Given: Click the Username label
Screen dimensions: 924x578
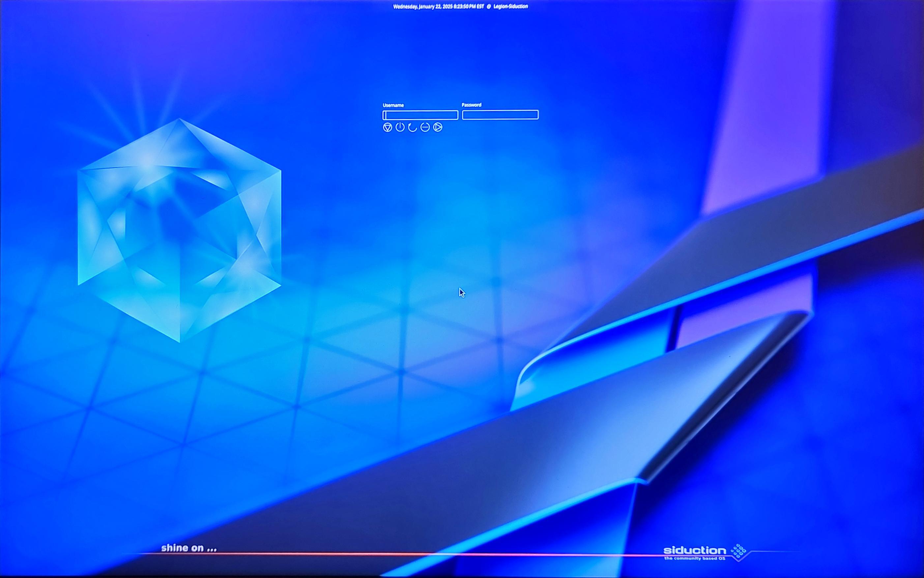Looking at the screenshot, I should pos(393,105).
